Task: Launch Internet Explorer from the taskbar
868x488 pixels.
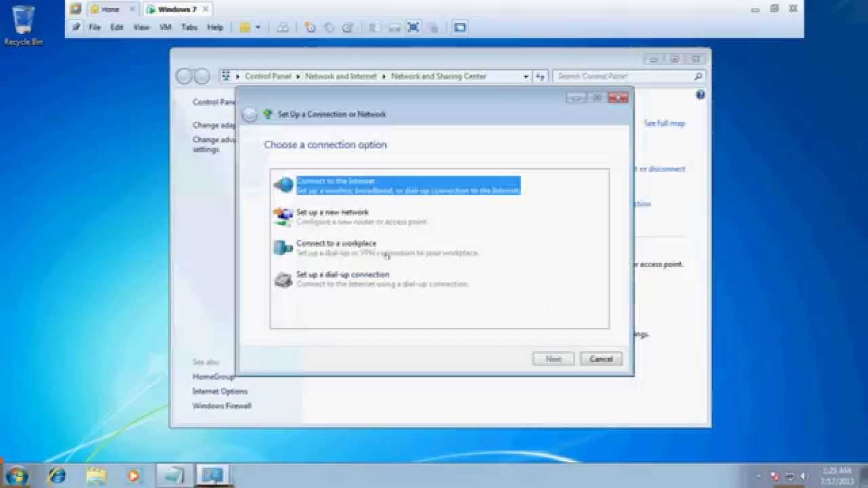Action: pos(56,475)
